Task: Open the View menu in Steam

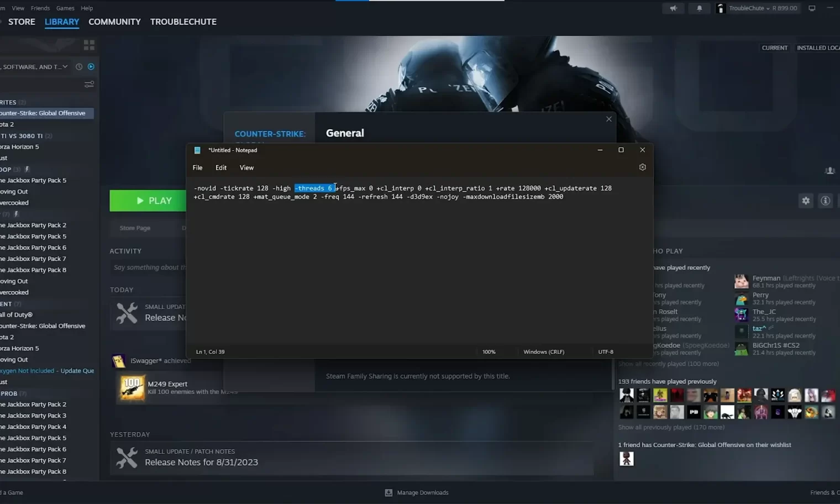Action: (18, 8)
